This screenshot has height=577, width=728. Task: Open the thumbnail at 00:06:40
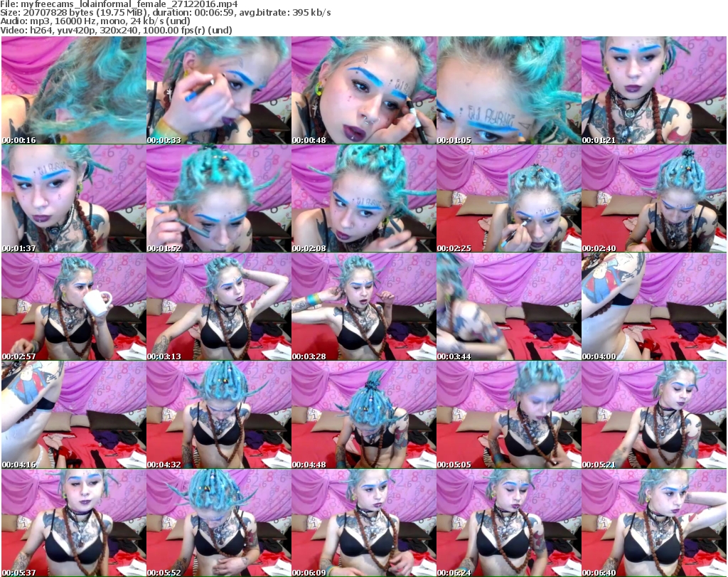pyautogui.click(x=654, y=523)
